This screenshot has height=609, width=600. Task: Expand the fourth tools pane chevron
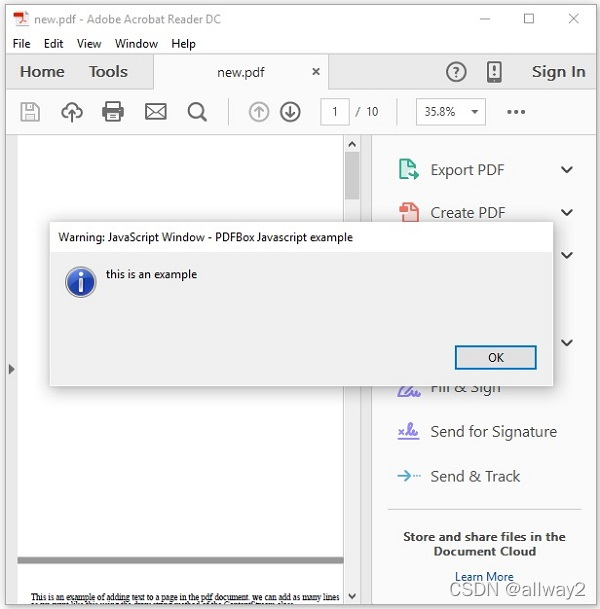[x=567, y=342]
